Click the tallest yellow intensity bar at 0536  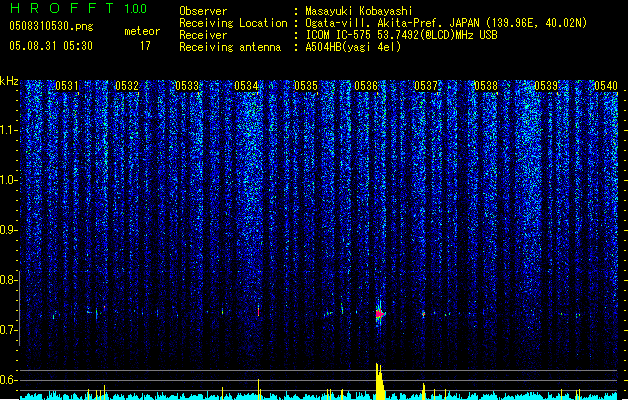(x=379, y=381)
